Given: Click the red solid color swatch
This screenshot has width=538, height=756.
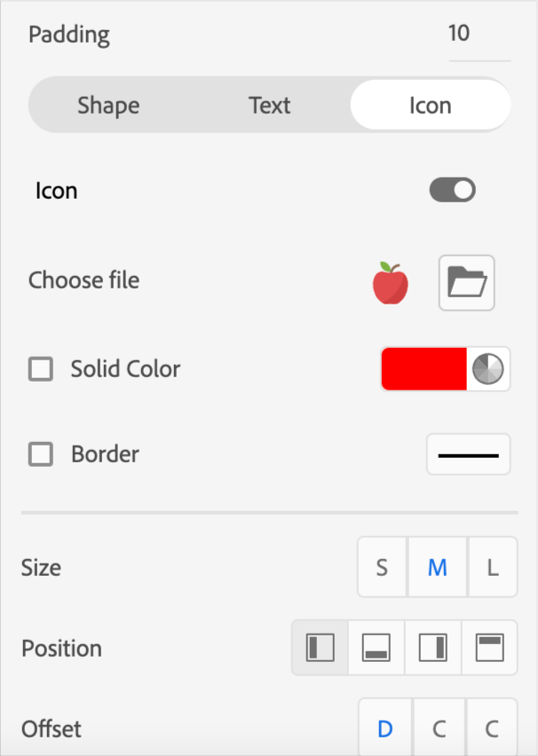Looking at the screenshot, I should (424, 368).
